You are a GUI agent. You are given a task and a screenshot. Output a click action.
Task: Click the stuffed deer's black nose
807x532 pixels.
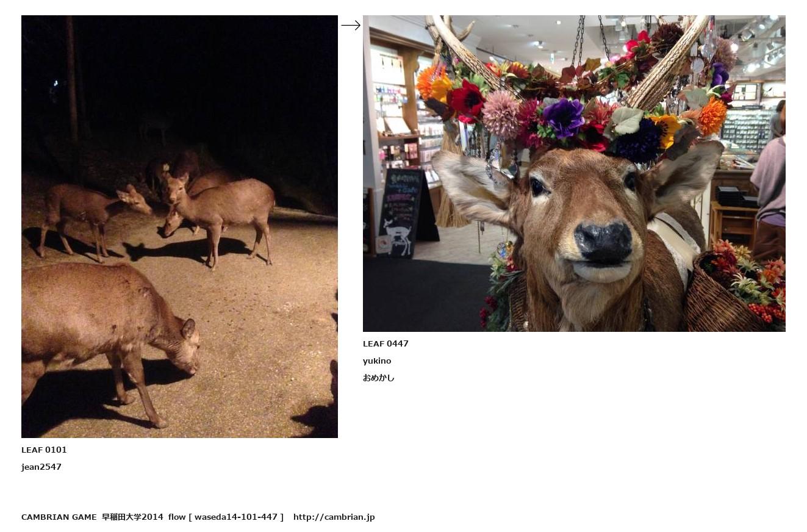[x=603, y=241]
